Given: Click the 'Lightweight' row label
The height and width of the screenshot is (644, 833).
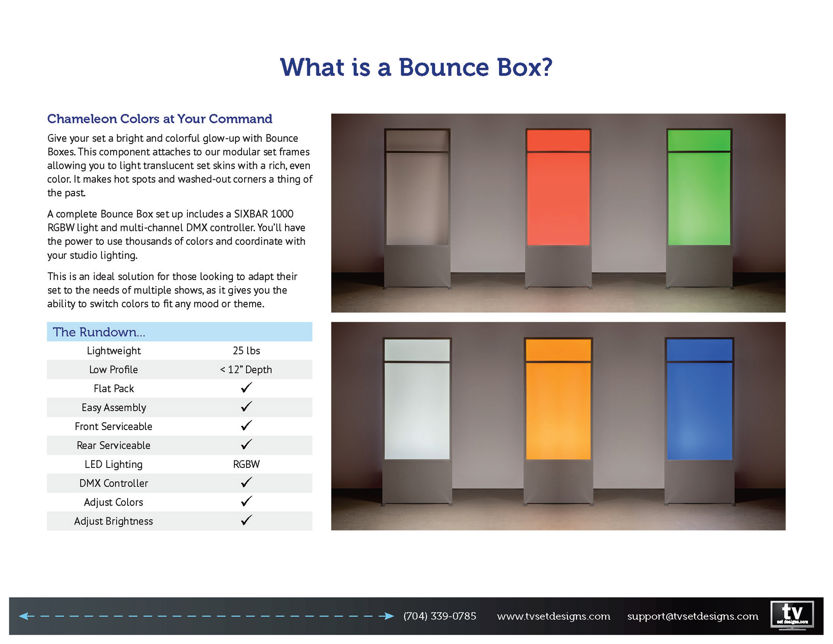Looking at the screenshot, I should tap(114, 351).
